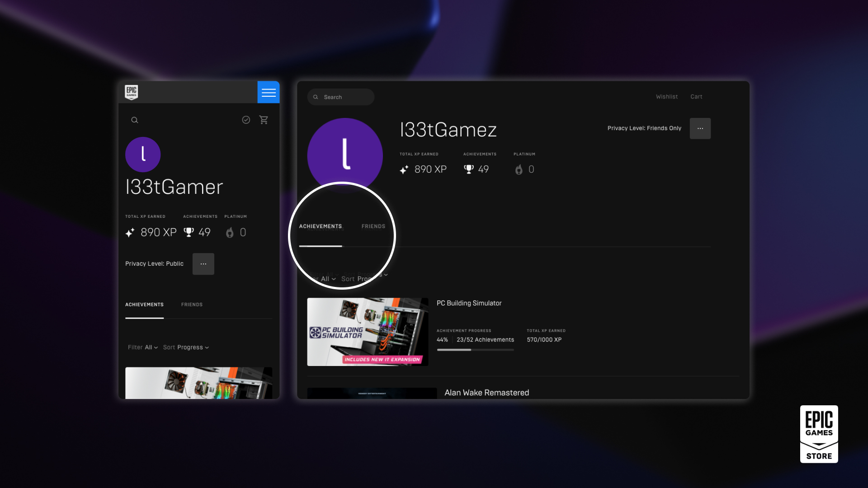Click PC Building Simulator game thumbnail
The width and height of the screenshot is (868, 488).
tap(368, 331)
